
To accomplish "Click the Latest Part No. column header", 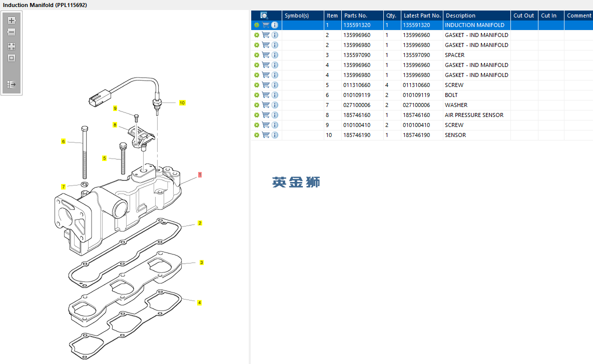I will tap(422, 15).
